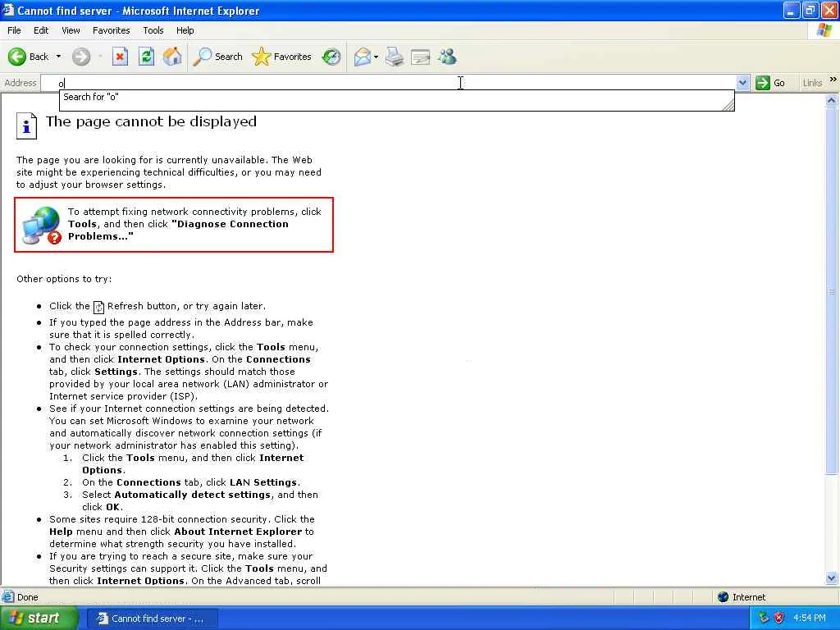Click the scrollbar down arrow

click(x=832, y=577)
